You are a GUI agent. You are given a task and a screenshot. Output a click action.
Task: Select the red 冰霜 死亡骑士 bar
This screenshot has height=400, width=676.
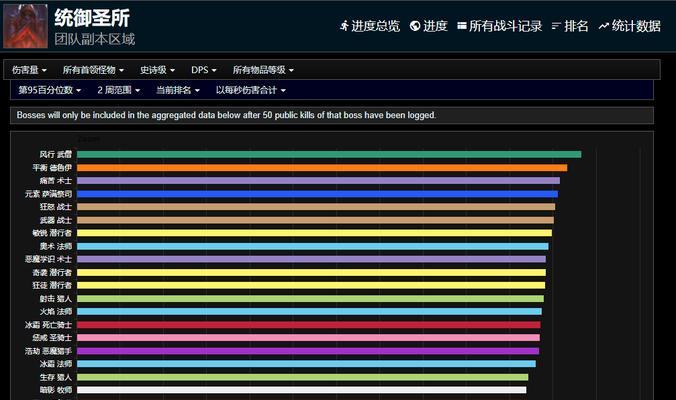(308, 325)
